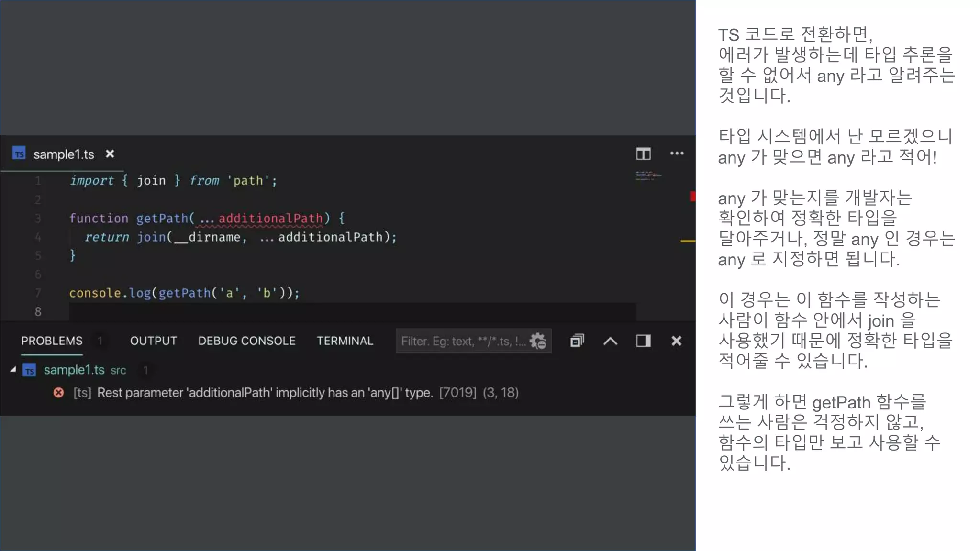
Task: Move the panel to the right side
Action: [643, 341]
